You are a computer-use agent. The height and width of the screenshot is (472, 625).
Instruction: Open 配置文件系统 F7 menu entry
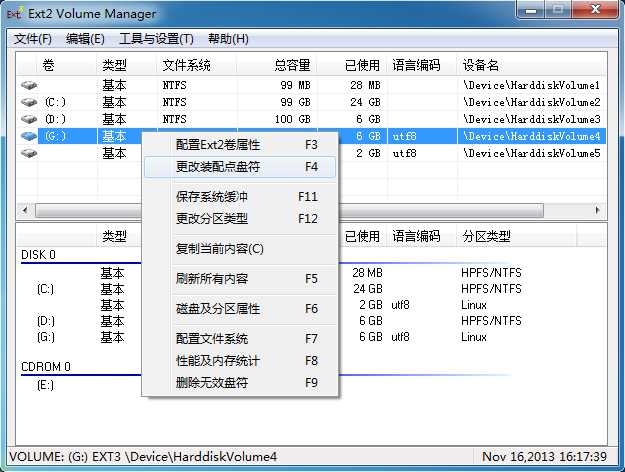click(240, 339)
